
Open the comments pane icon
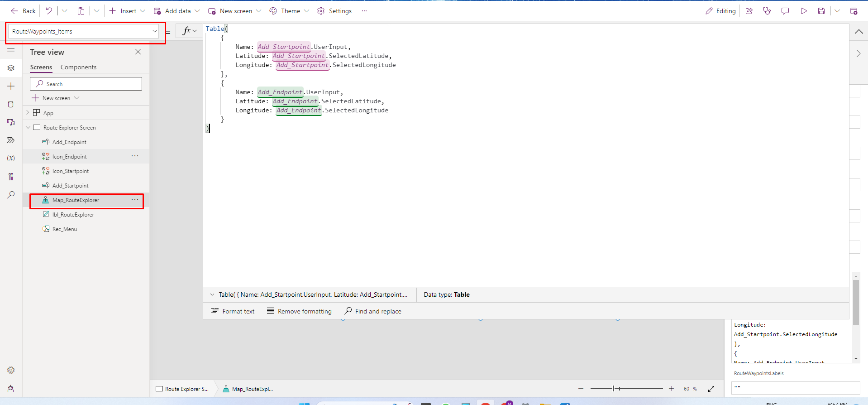pyautogui.click(x=785, y=11)
